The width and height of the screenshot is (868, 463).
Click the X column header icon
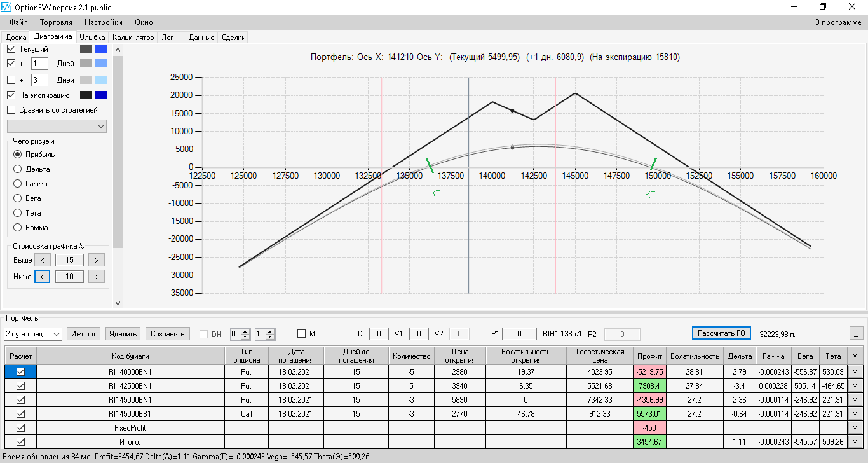tap(854, 356)
